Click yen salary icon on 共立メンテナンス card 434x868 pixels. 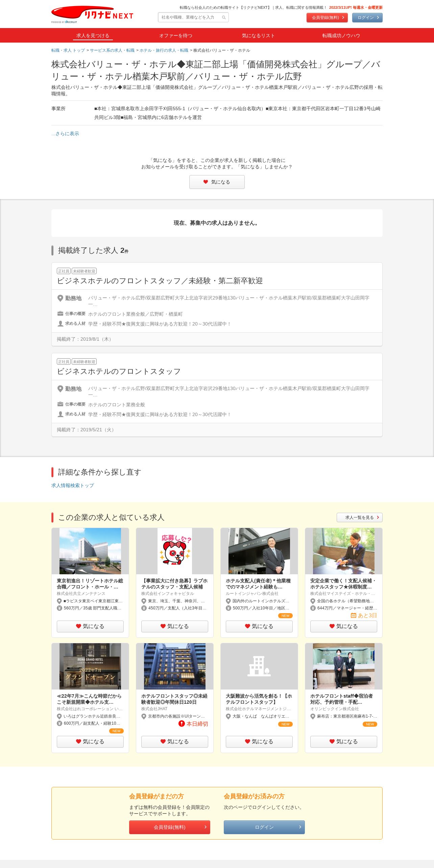[x=59, y=608]
